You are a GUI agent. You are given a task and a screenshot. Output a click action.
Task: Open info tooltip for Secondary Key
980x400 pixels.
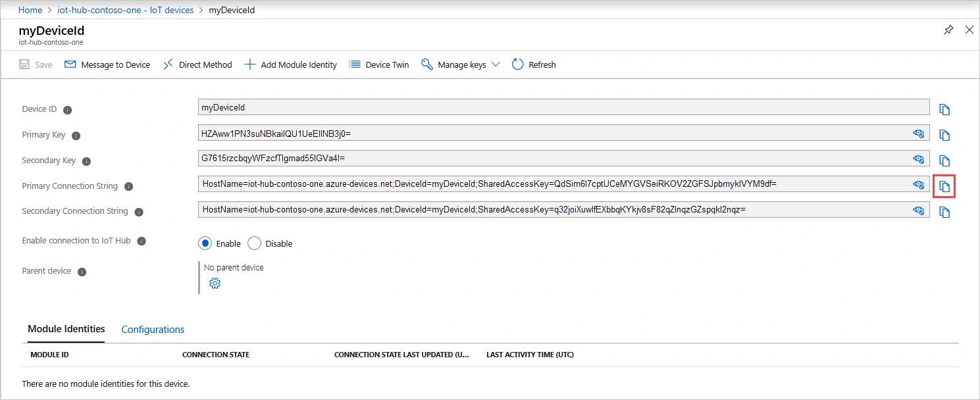click(x=86, y=161)
